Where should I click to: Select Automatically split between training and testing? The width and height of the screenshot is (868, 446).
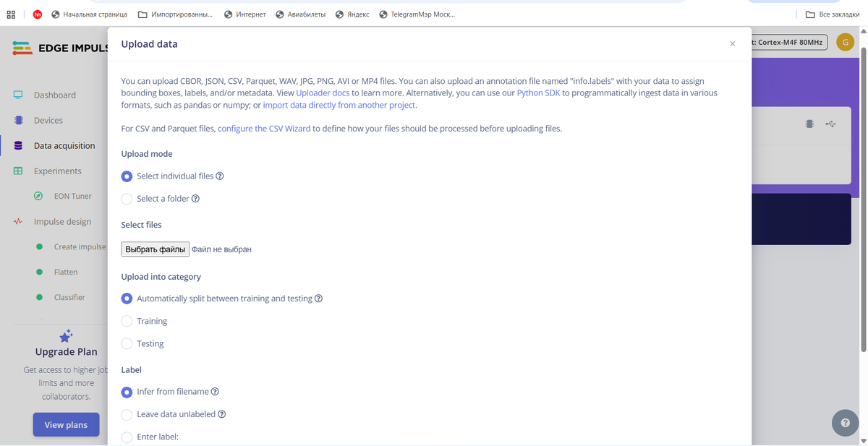127,298
